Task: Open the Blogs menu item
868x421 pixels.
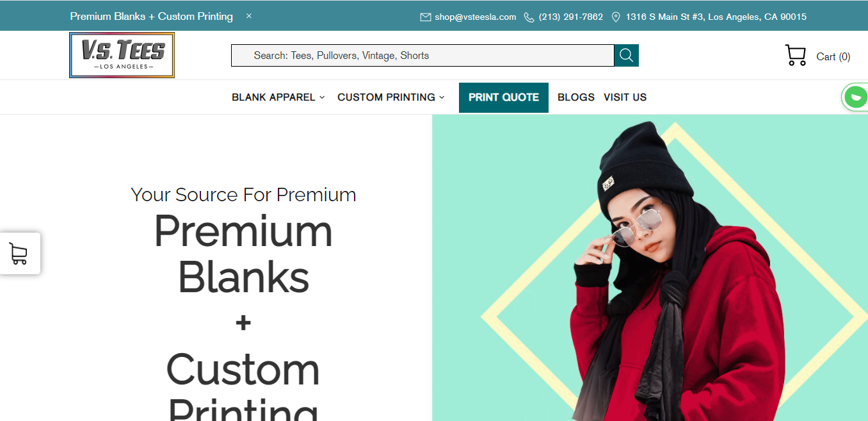Action: point(576,97)
